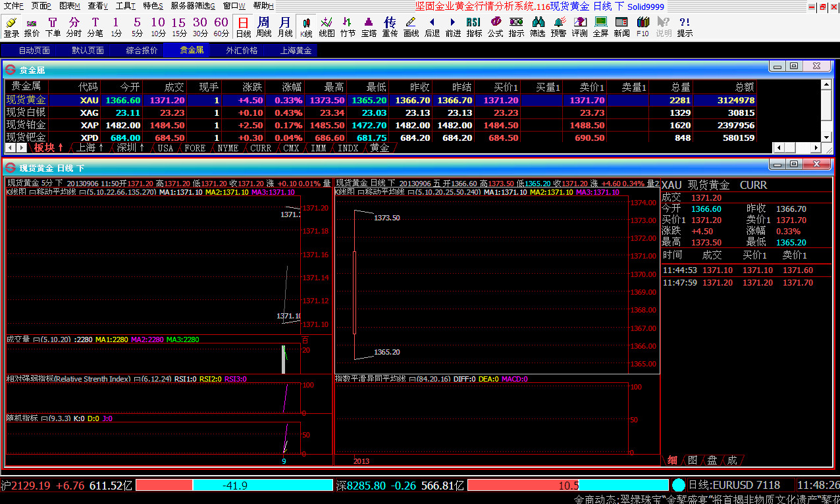
Task: Click the 提示 tips question icon
Action: [x=685, y=27]
